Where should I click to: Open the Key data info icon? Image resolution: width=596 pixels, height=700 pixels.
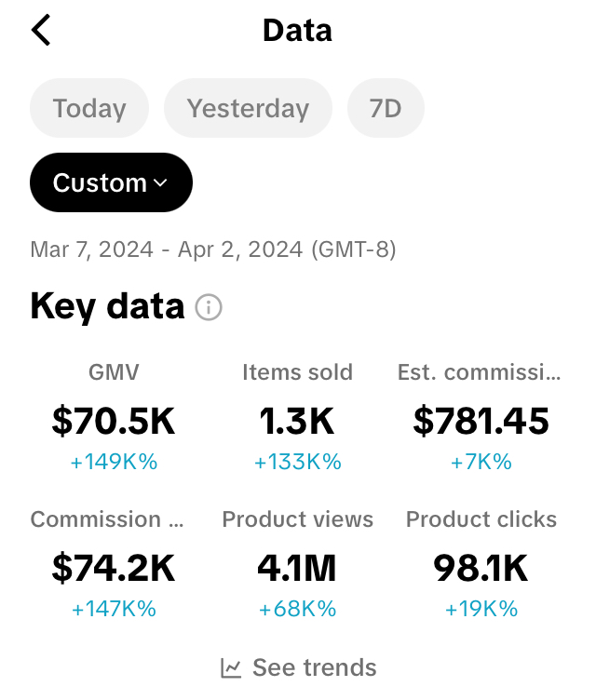click(210, 307)
